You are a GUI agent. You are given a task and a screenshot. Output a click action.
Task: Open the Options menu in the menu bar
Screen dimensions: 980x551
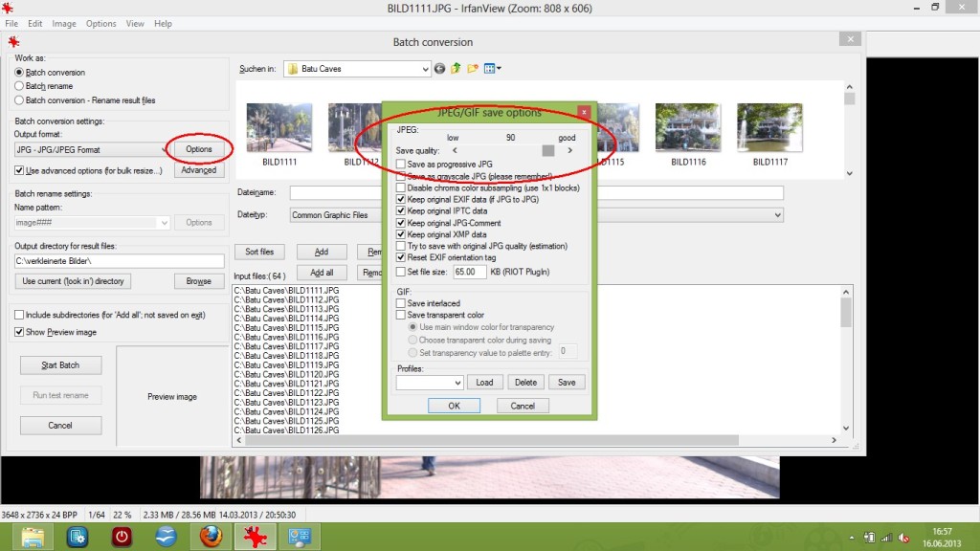click(x=100, y=23)
